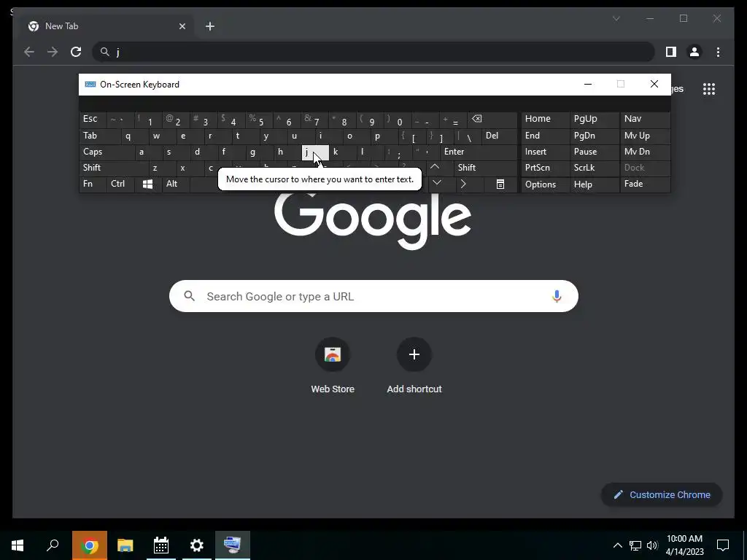Viewport: 747px width, 560px height.
Task: Add a new shortcut tile
Action: (x=414, y=366)
